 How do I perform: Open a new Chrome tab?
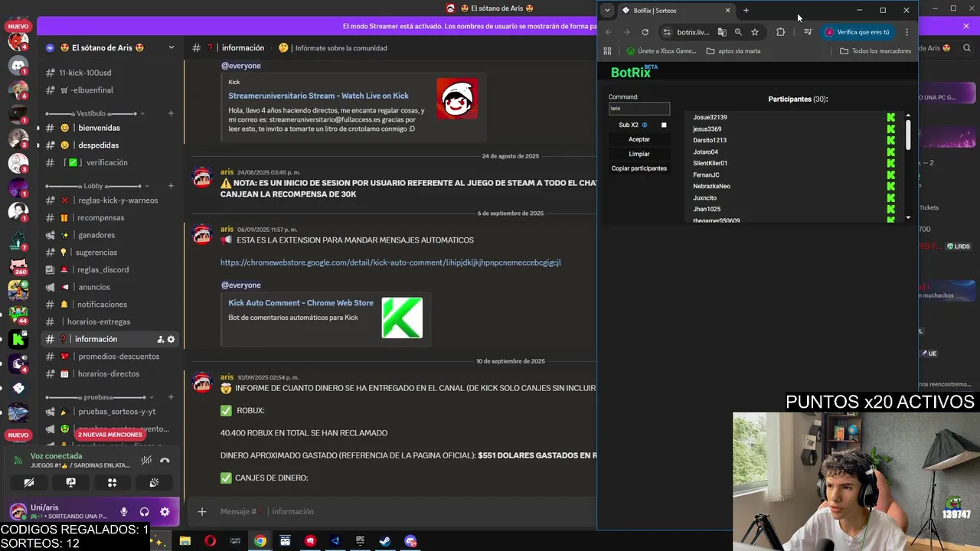pos(746,11)
